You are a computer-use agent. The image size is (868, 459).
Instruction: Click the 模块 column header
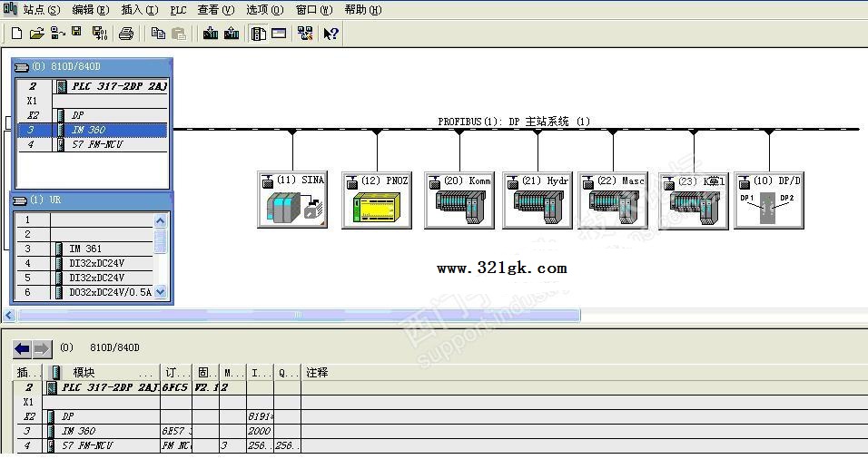coord(102,373)
